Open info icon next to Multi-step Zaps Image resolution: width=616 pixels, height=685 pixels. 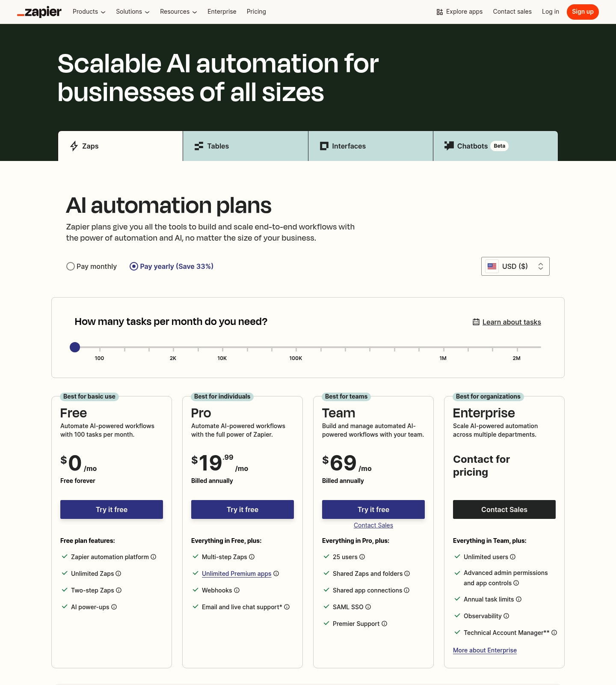pos(252,557)
